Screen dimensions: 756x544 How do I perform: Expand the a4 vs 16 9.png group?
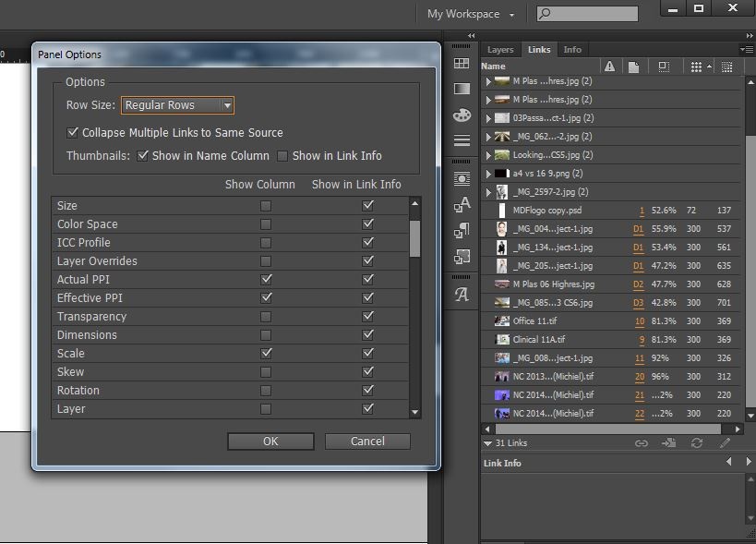[488, 174]
